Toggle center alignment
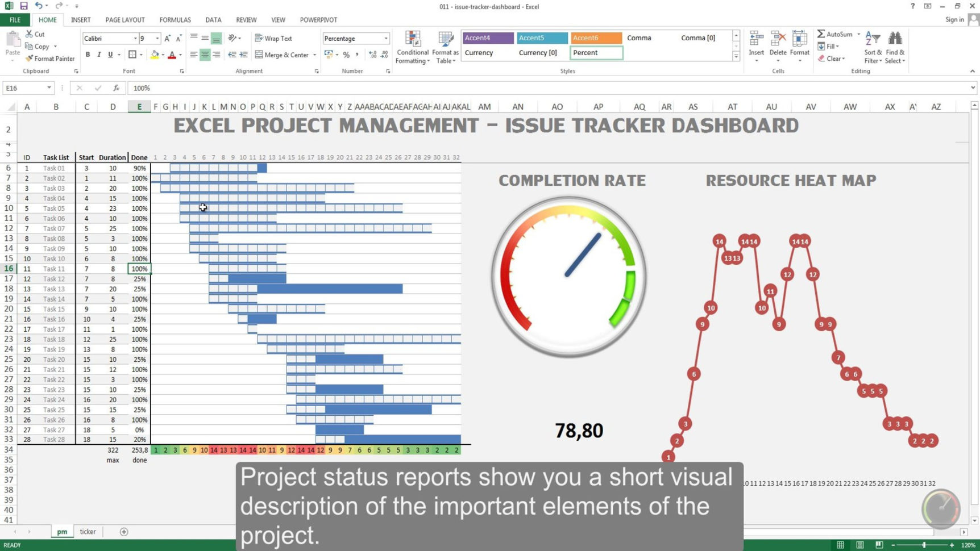Screen dimensions: 980x551 pyautogui.click(x=204, y=55)
